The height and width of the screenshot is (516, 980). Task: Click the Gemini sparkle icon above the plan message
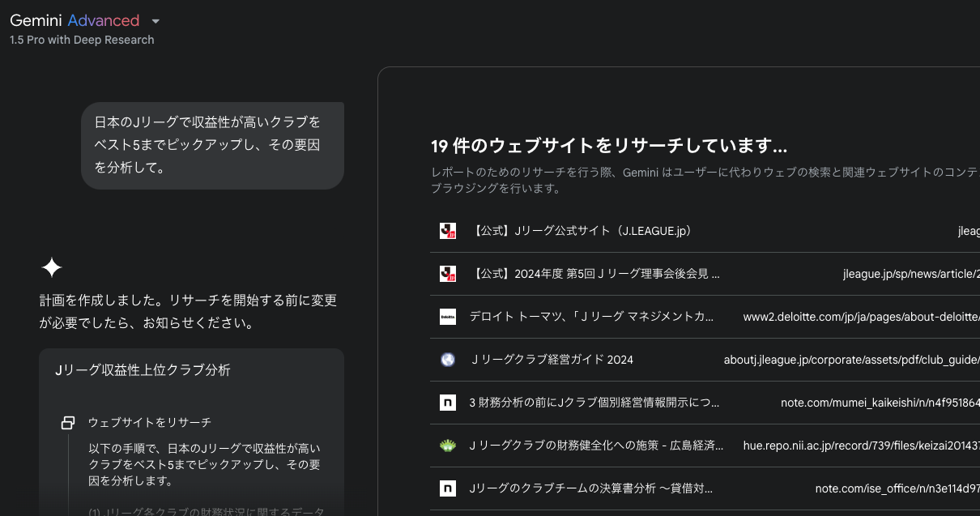pyautogui.click(x=52, y=266)
